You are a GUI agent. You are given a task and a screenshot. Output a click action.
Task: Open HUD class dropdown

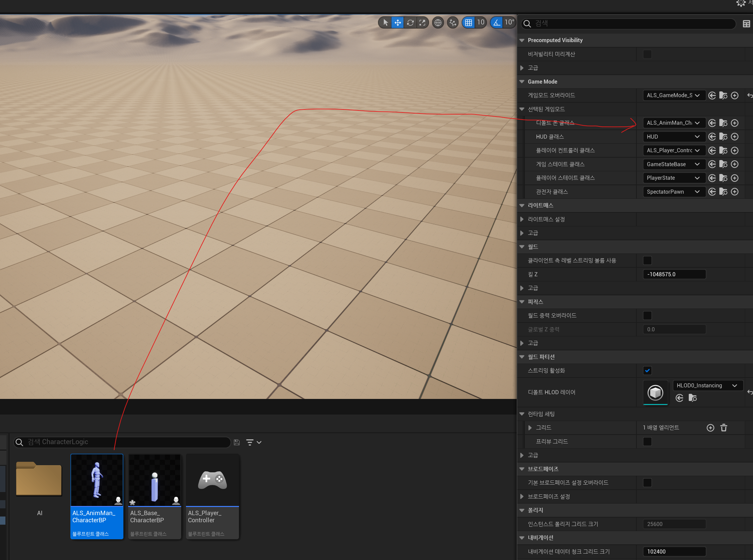pyautogui.click(x=674, y=137)
